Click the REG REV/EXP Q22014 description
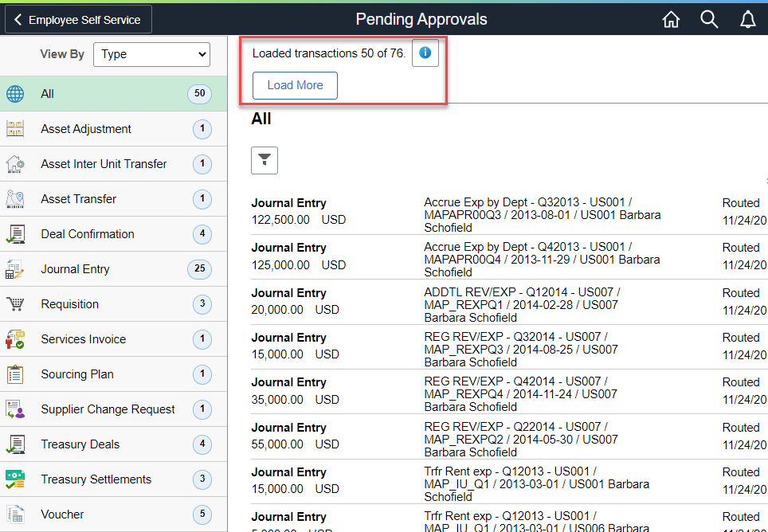This screenshot has width=768, height=532. click(x=521, y=440)
